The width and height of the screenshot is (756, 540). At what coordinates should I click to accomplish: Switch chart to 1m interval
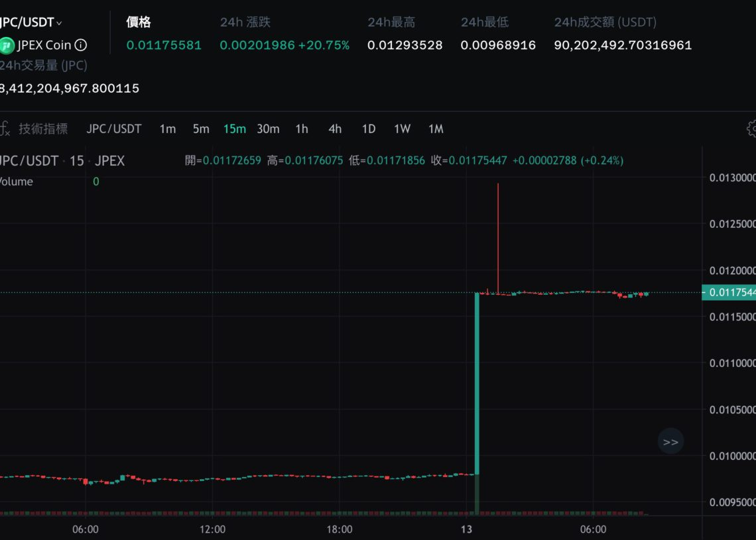[x=167, y=129]
